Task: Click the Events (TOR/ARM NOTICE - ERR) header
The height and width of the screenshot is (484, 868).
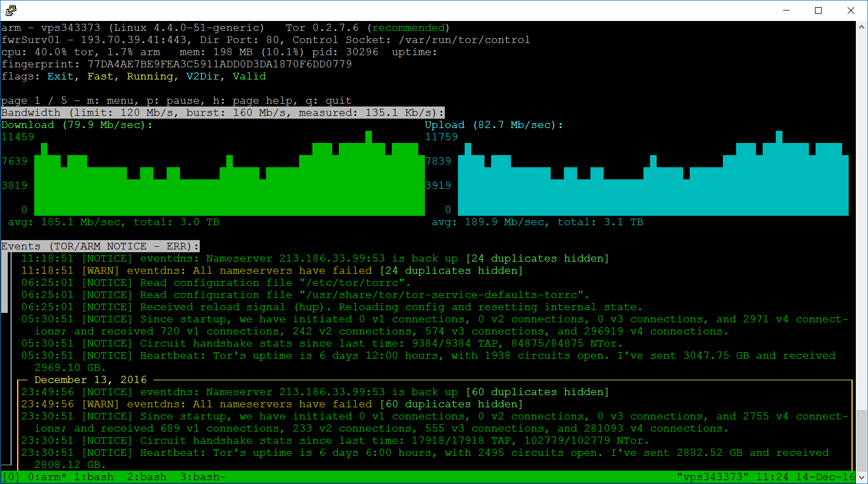Action: 100,246
